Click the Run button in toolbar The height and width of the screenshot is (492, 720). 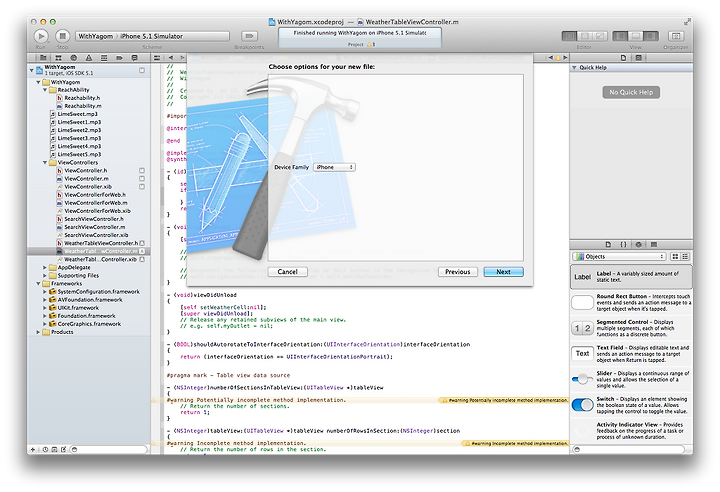pos(41,36)
